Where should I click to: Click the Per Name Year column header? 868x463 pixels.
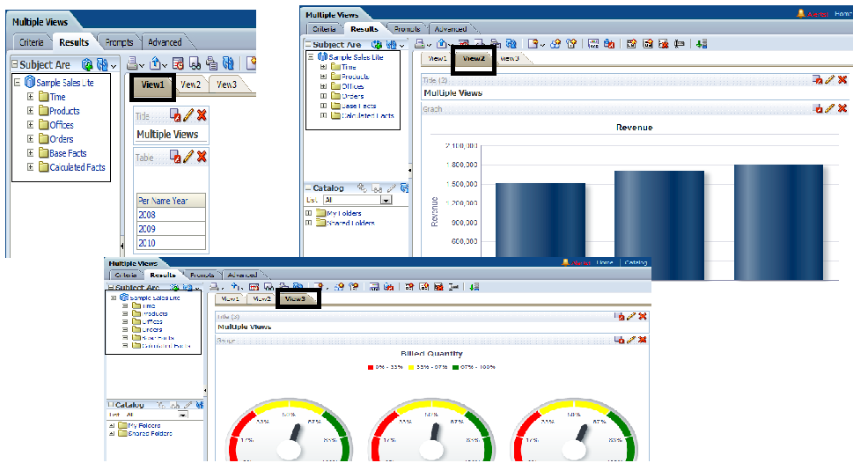(171, 201)
